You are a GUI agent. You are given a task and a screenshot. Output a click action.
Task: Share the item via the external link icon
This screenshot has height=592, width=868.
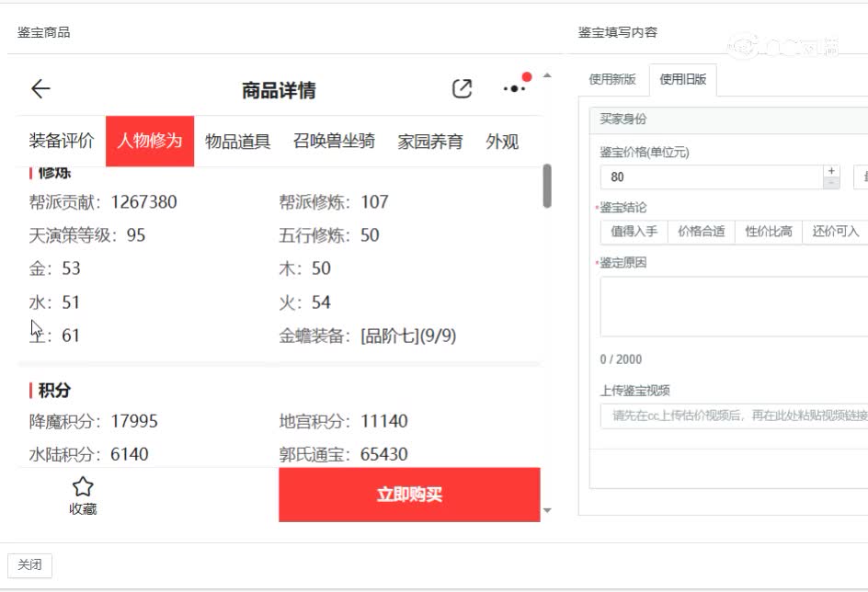[462, 87]
